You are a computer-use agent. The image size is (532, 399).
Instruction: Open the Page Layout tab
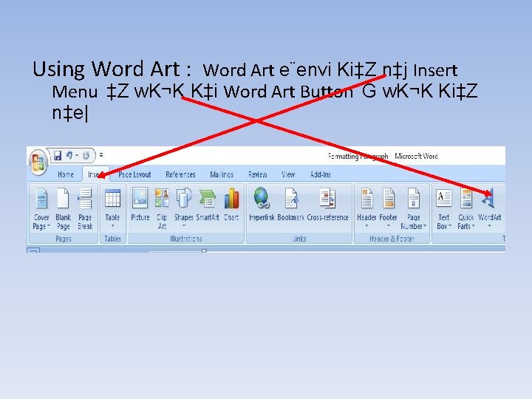[134, 174]
